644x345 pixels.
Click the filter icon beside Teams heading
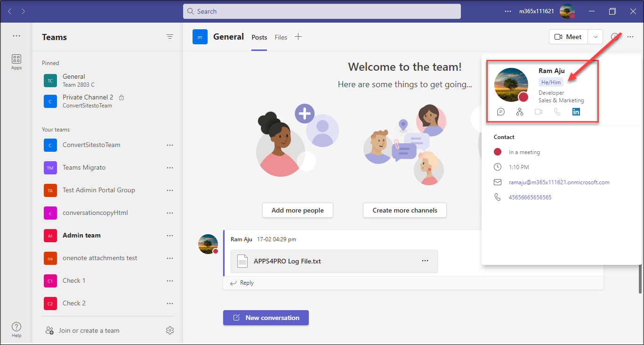pos(170,37)
